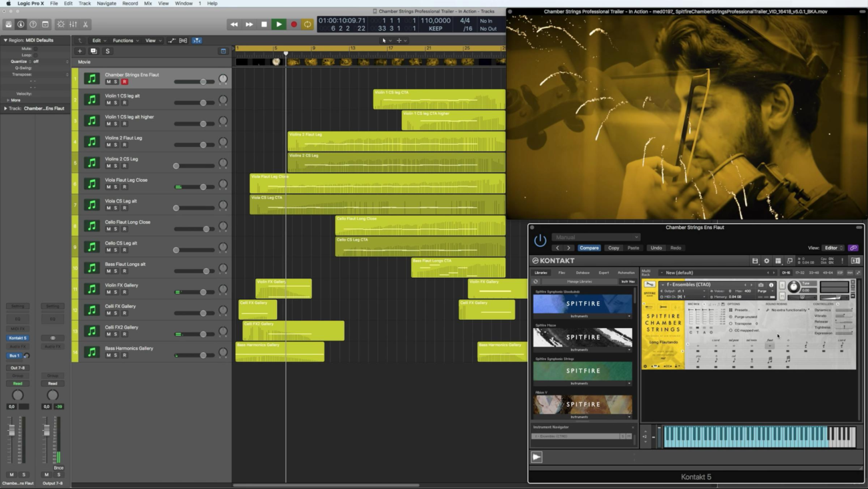Switch to the Files tab in Kontakt
This screenshot has width=868, height=489.
click(x=562, y=273)
